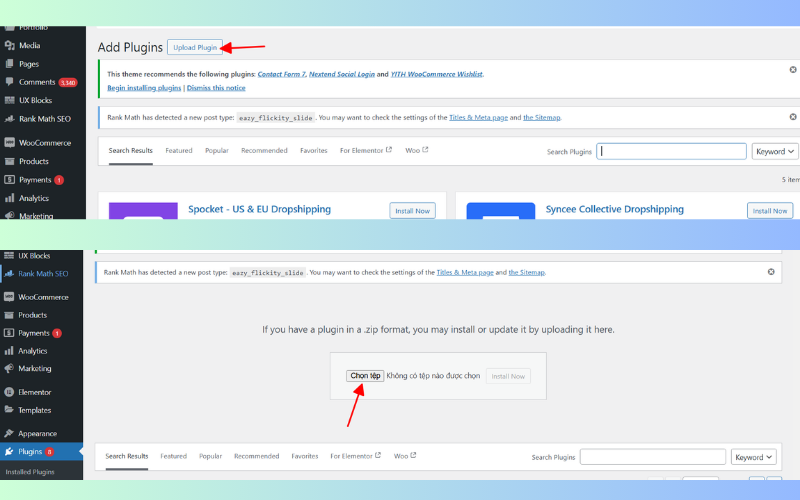Dismiss Rank Math notice in upper screenshot
Screen dimensions: 800x500
click(x=793, y=117)
